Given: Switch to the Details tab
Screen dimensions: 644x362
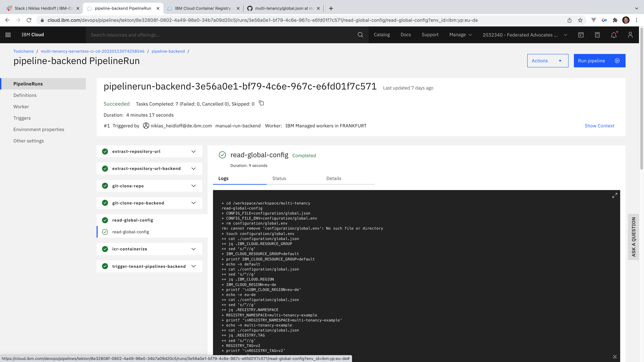Looking at the screenshot, I should 334,178.
